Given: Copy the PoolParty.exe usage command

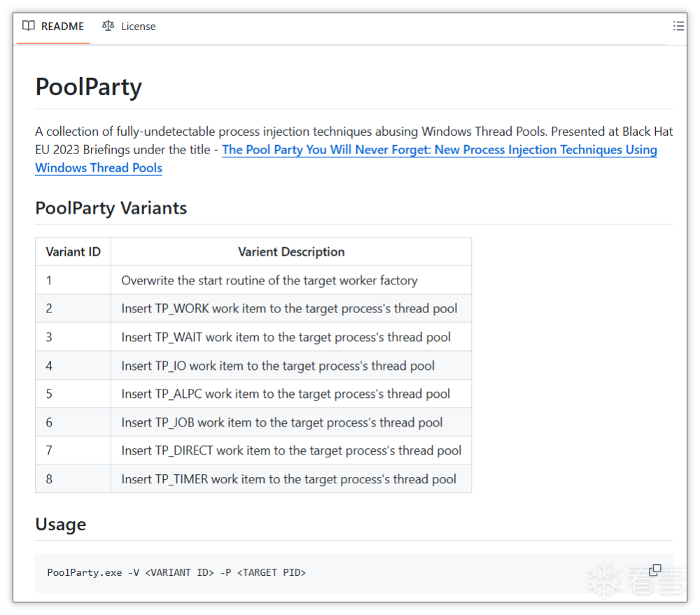Looking at the screenshot, I should 655,570.
